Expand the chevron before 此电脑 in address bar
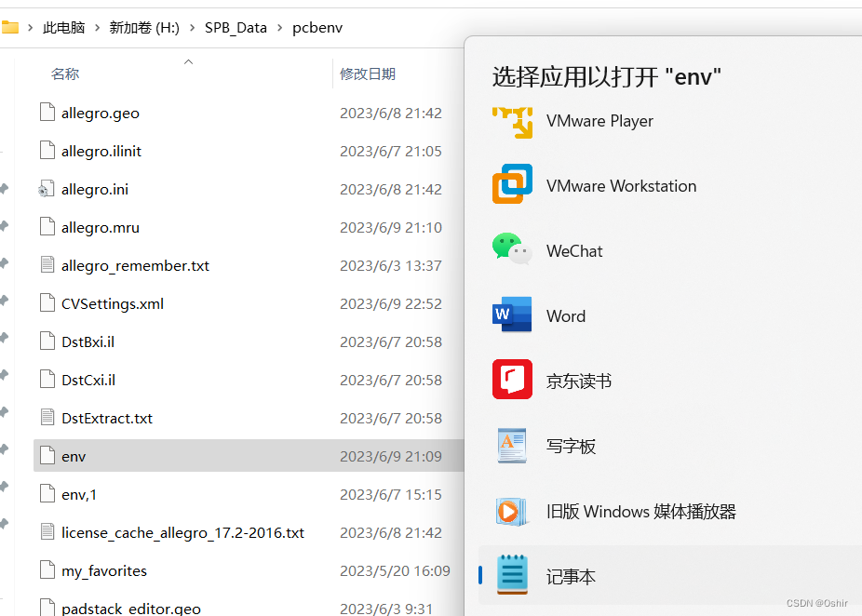The height and width of the screenshot is (616, 862). pos(31,28)
